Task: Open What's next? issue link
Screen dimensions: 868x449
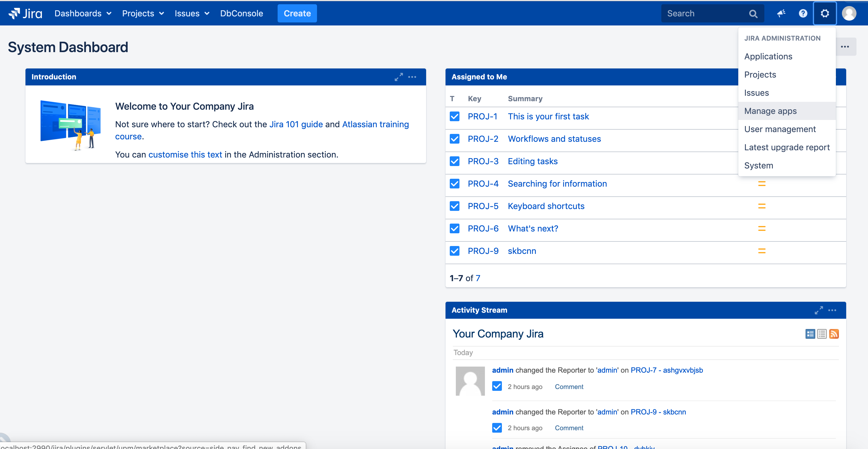Action: pos(533,229)
